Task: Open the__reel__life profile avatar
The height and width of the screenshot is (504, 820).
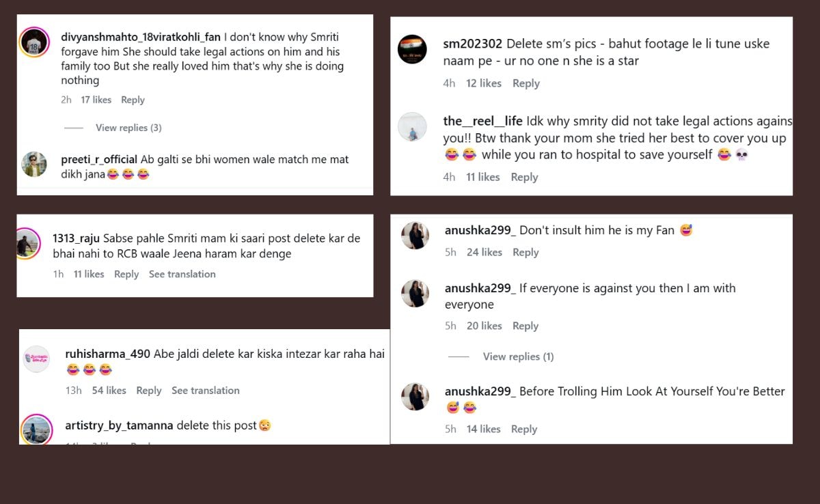Action: (x=412, y=127)
